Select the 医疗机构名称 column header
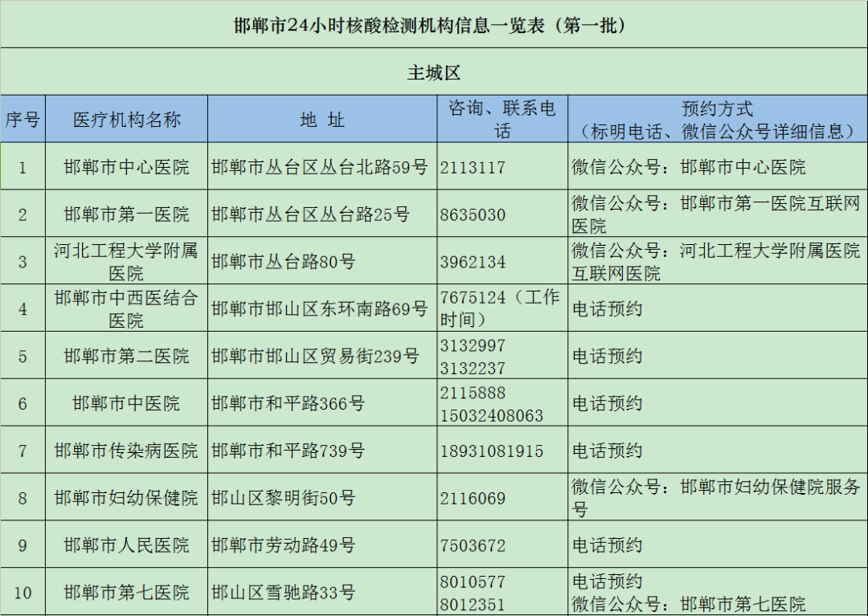868x616 pixels. click(127, 120)
